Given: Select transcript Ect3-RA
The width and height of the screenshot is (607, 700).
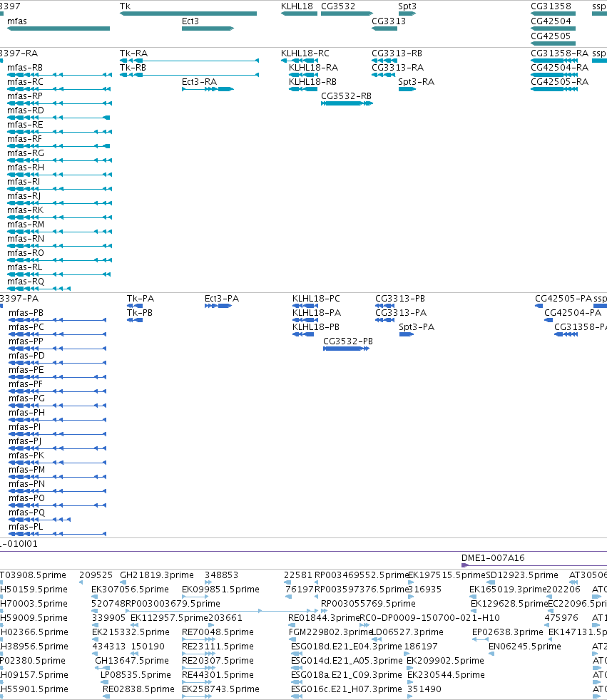Looking at the screenshot, I should pos(208,89).
